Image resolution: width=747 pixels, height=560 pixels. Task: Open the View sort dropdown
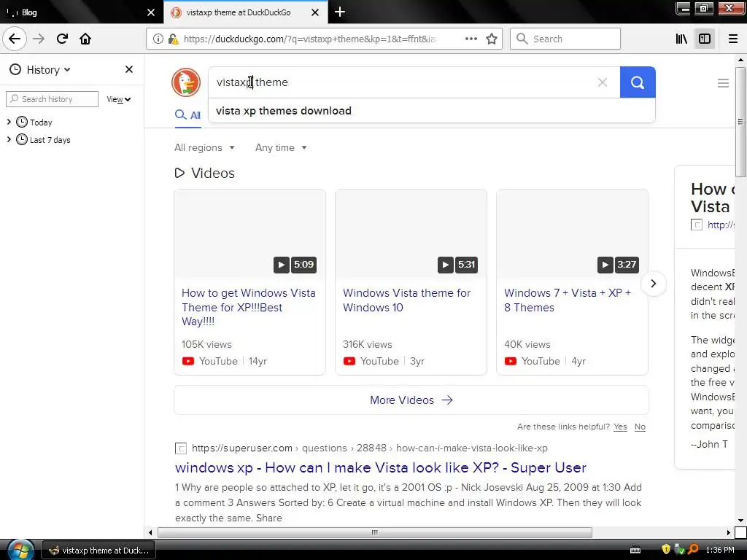(119, 99)
